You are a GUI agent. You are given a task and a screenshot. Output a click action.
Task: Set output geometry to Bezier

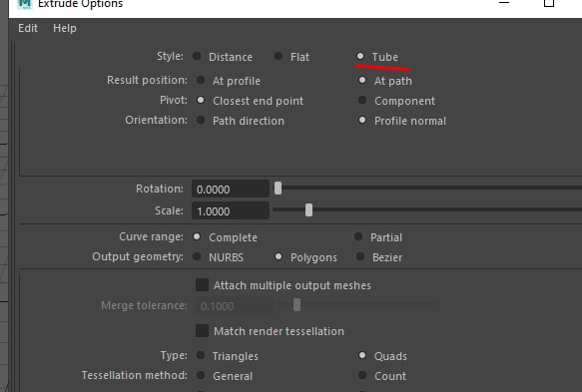click(360, 256)
